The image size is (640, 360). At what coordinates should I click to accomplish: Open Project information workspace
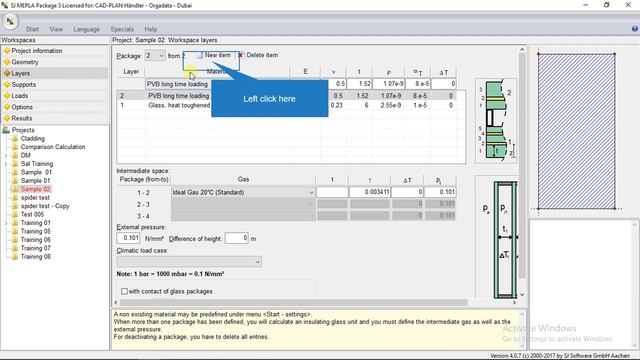point(37,51)
